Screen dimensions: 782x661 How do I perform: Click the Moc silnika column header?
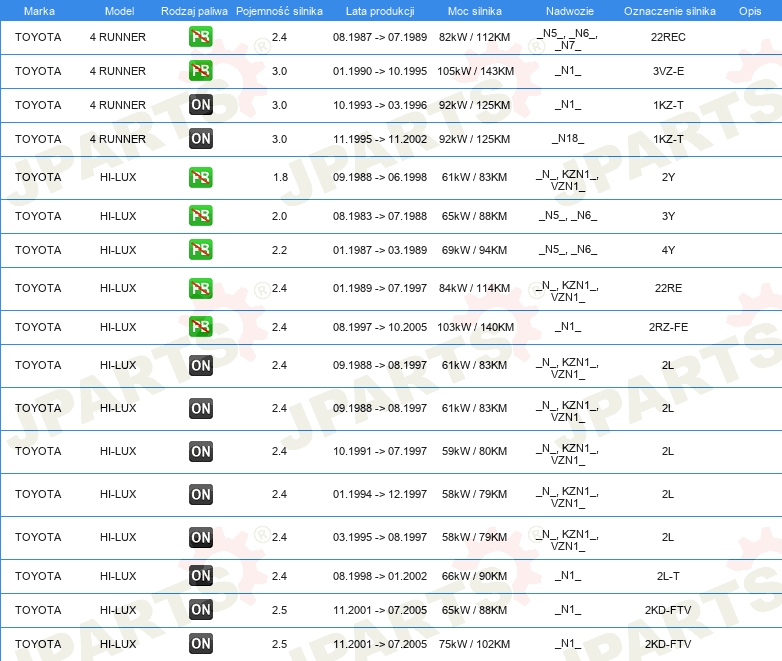click(x=475, y=10)
